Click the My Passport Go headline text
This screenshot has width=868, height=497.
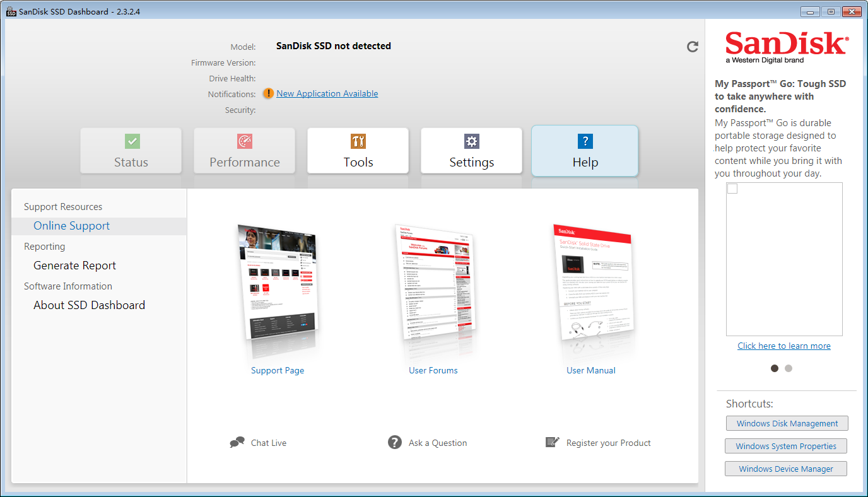pyautogui.click(x=780, y=96)
